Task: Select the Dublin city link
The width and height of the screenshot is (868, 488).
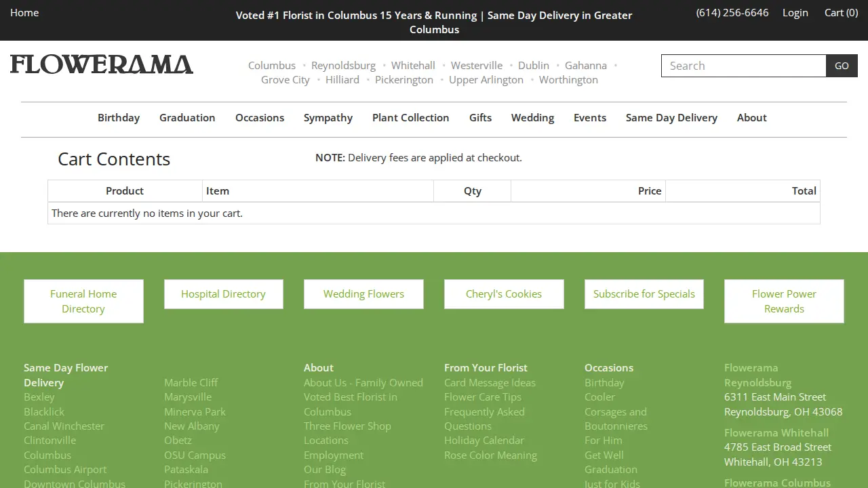Action: [x=534, y=66]
